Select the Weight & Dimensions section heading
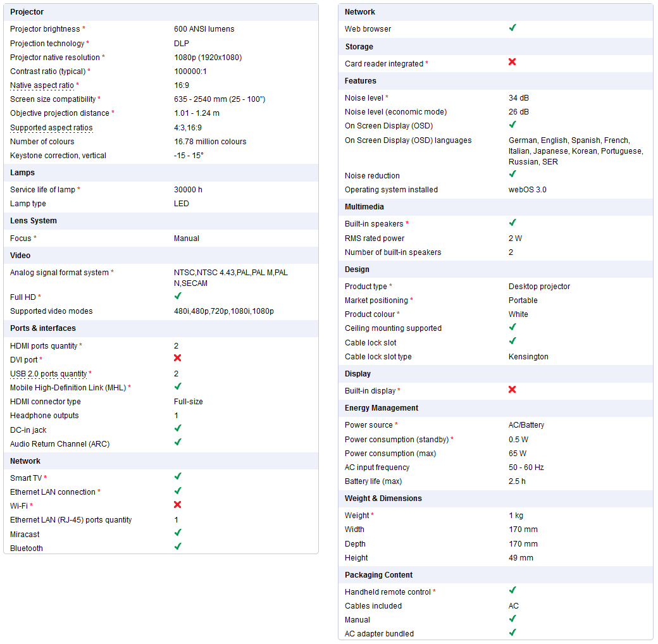The width and height of the screenshot is (658, 644). pyautogui.click(x=383, y=498)
